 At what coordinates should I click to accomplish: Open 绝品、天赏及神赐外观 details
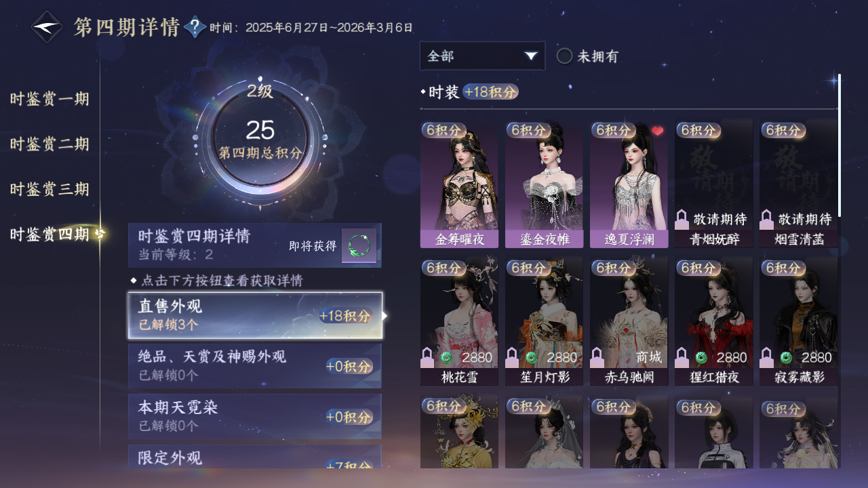[x=255, y=366]
